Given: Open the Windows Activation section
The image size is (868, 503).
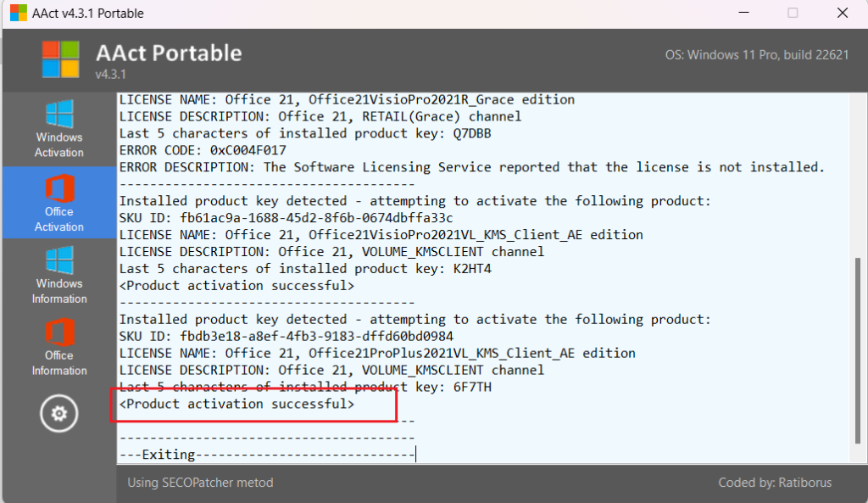Looking at the screenshot, I should 59,129.
